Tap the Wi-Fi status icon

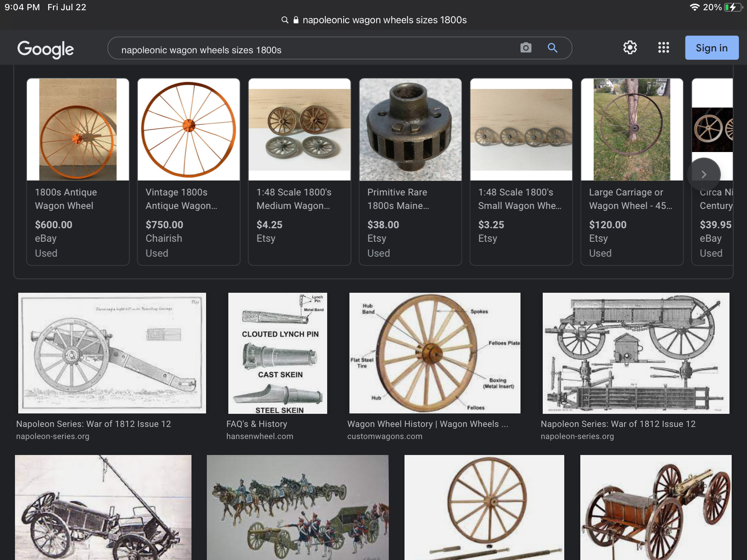tap(694, 7)
